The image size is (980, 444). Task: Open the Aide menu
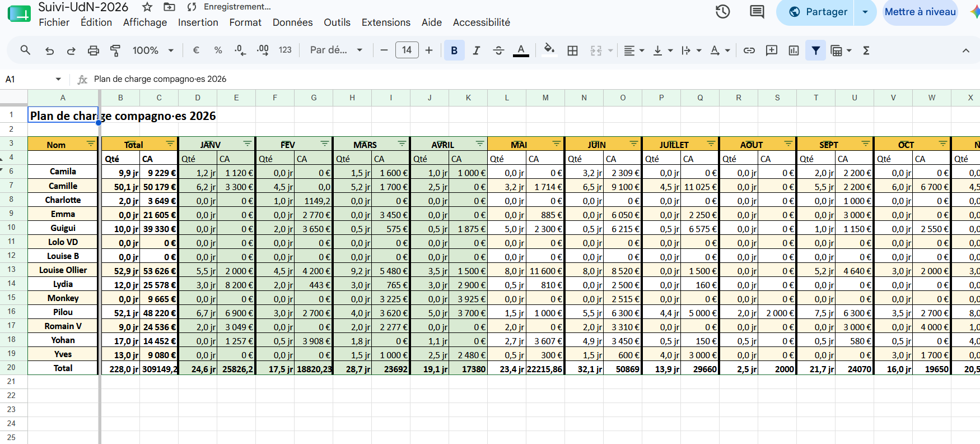432,22
